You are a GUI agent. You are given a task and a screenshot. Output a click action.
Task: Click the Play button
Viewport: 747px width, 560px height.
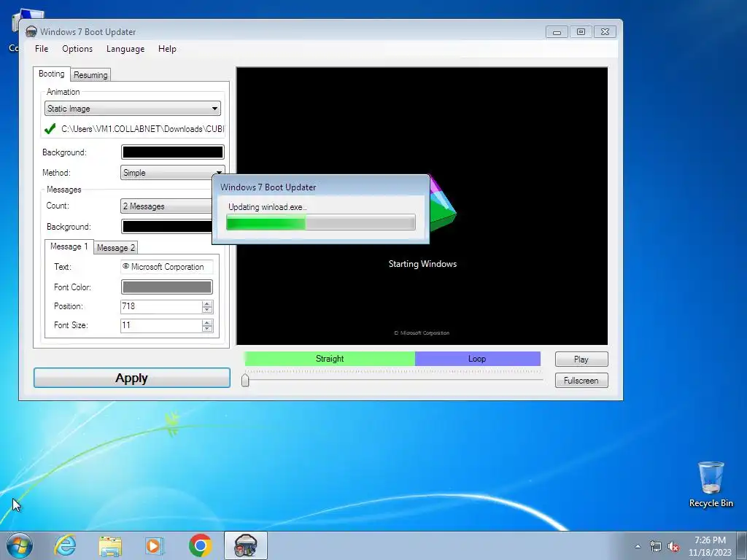(581, 359)
